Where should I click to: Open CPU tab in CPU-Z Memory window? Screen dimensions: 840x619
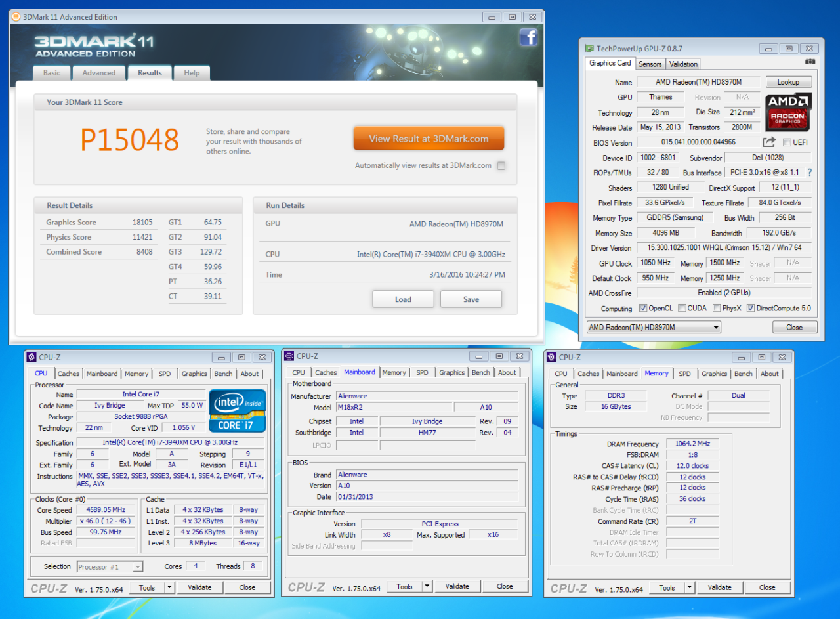(x=561, y=374)
